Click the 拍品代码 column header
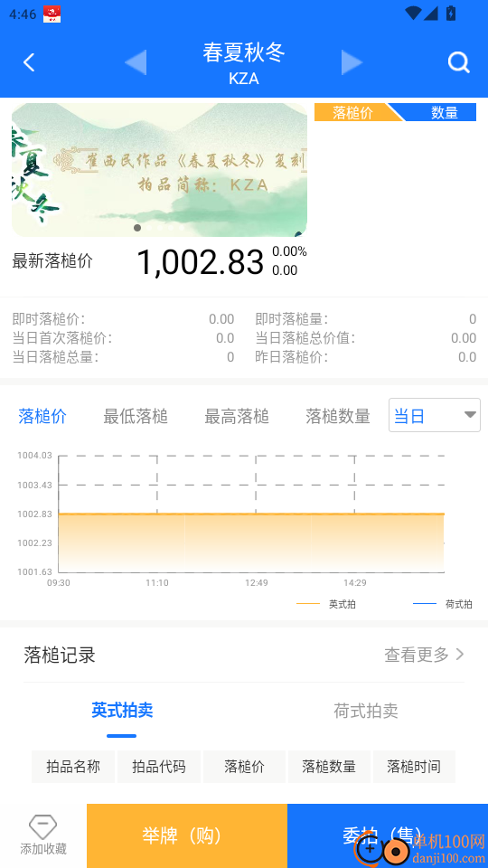488x868 pixels. [159, 767]
